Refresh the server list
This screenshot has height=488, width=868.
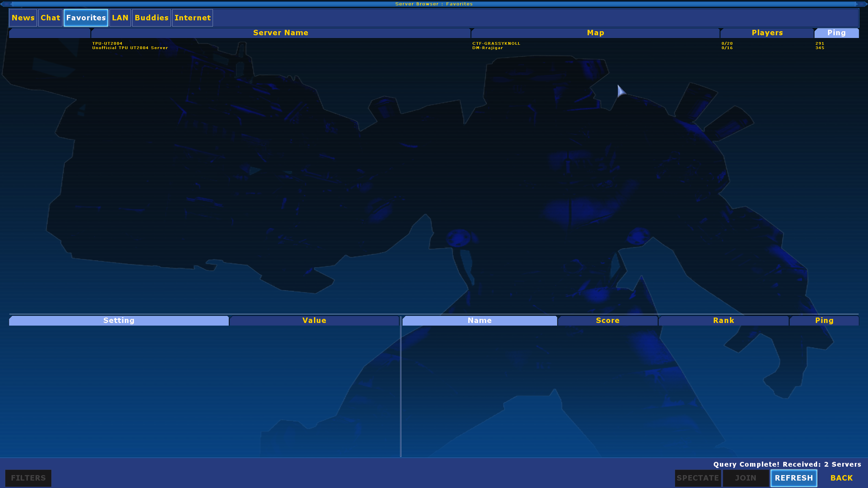(x=794, y=478)
